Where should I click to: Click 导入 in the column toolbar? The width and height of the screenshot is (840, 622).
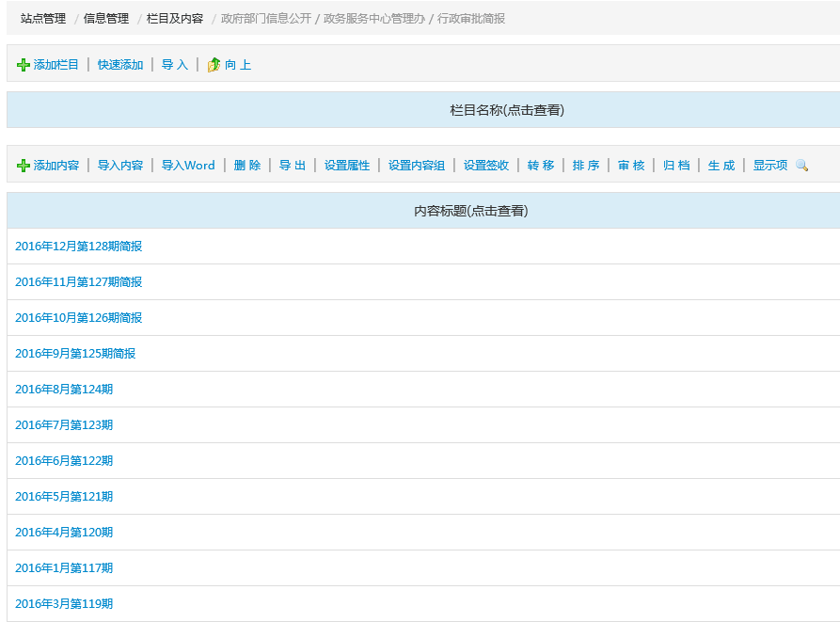pos(175,65)
